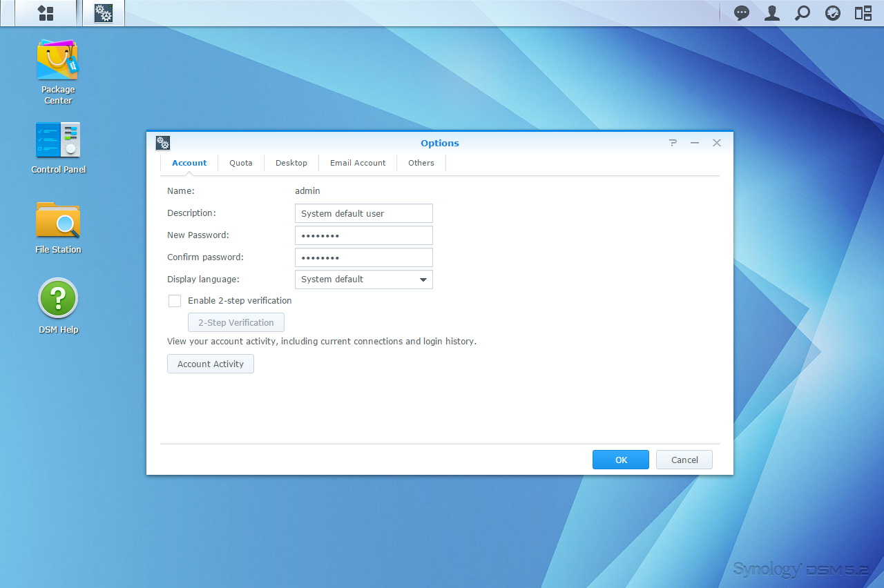Open the search magnifier icon

[803, 13]
